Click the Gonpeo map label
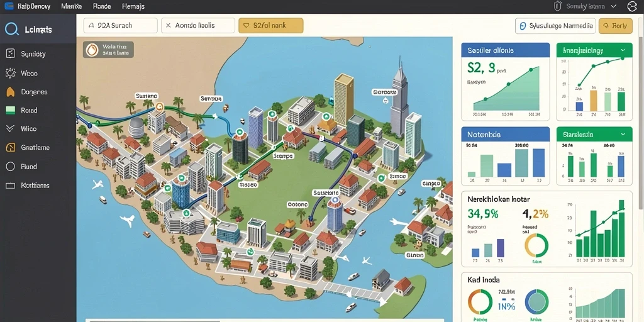This screenshot has width=644, height=322. 431,183
